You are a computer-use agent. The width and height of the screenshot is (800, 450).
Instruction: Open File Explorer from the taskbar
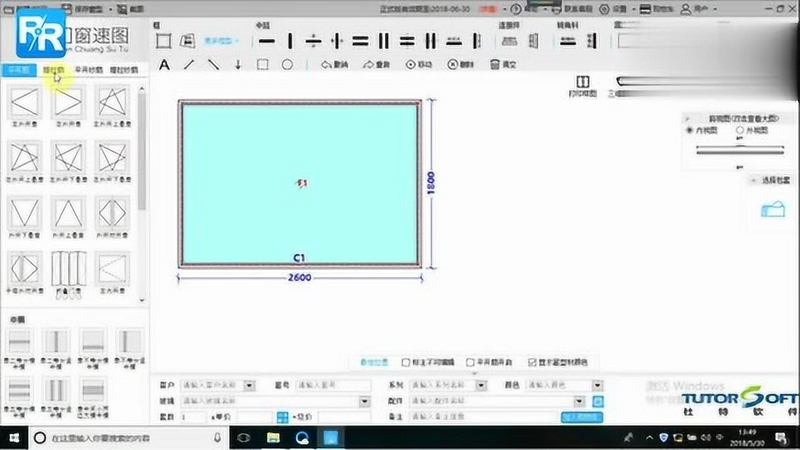point(273,438)
